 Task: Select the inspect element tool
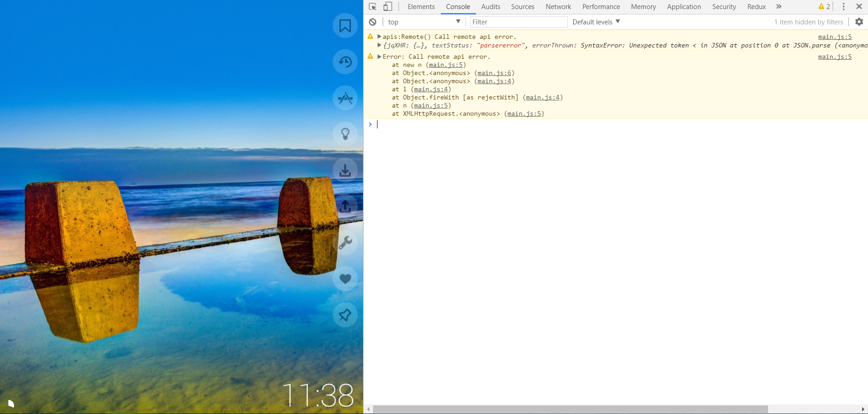tap(372, 6)
